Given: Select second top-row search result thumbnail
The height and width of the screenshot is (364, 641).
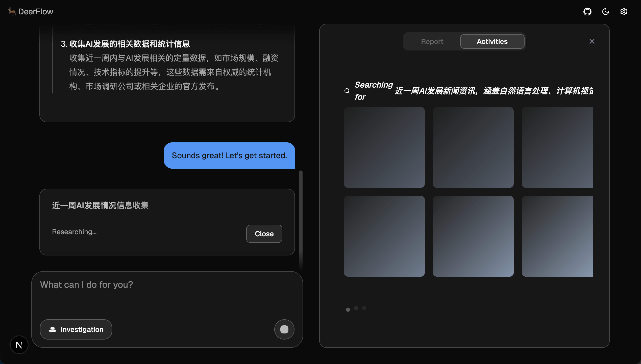Looking at the screenshot, I should [x=473, y=147].
